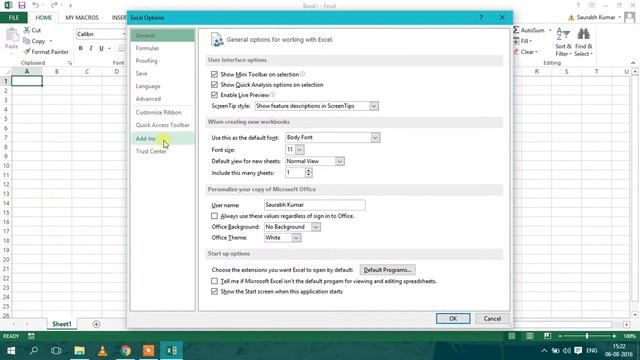
Task: Uncheck Show the Start screen on startup
Action: point(214,291)
